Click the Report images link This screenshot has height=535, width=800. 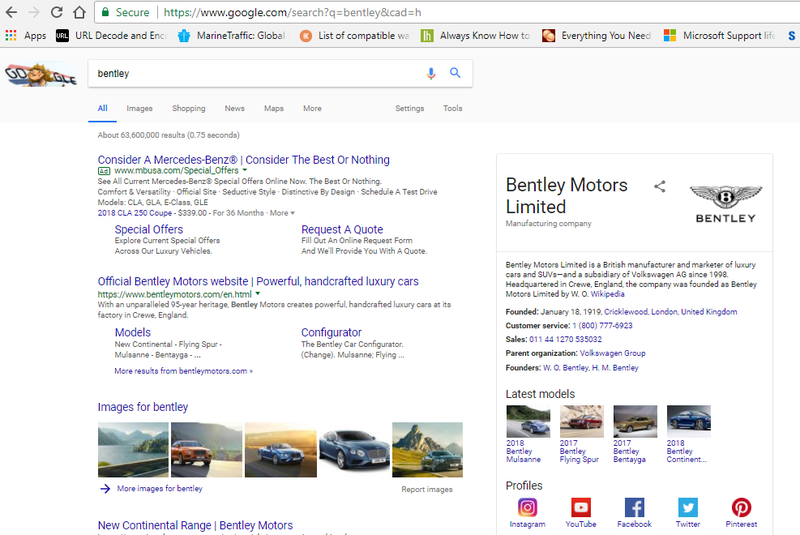pos(427,489)
